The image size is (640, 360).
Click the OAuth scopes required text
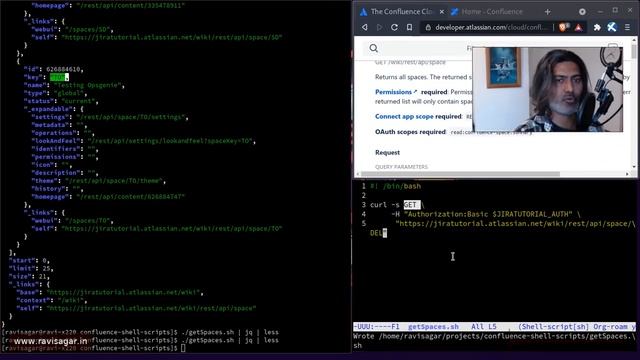[x=410, y=132]
